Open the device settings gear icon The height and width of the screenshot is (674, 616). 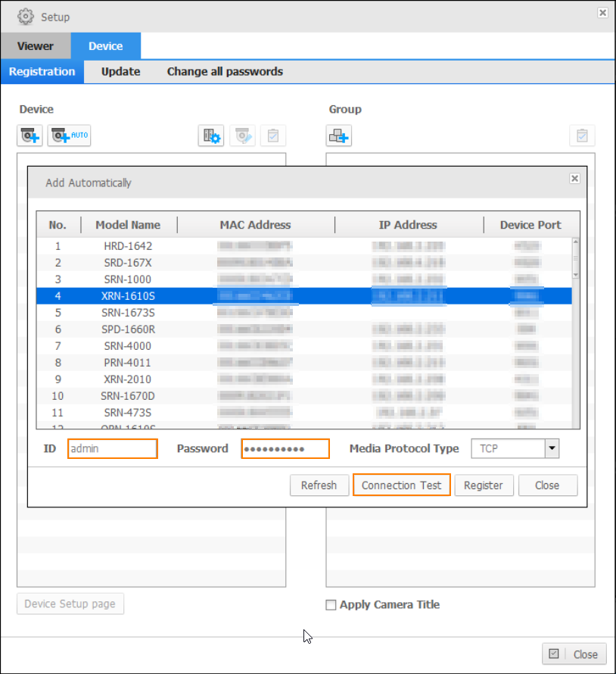(x=211, y=136)
